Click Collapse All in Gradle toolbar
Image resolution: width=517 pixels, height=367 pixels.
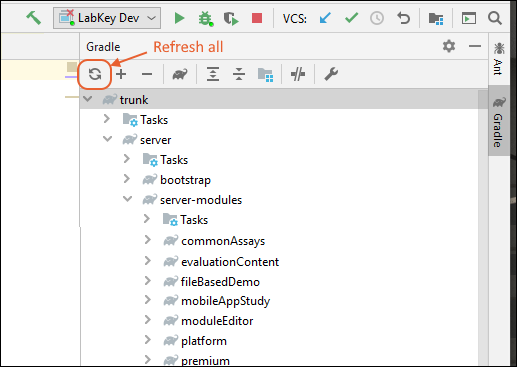(x=239, y=74)
